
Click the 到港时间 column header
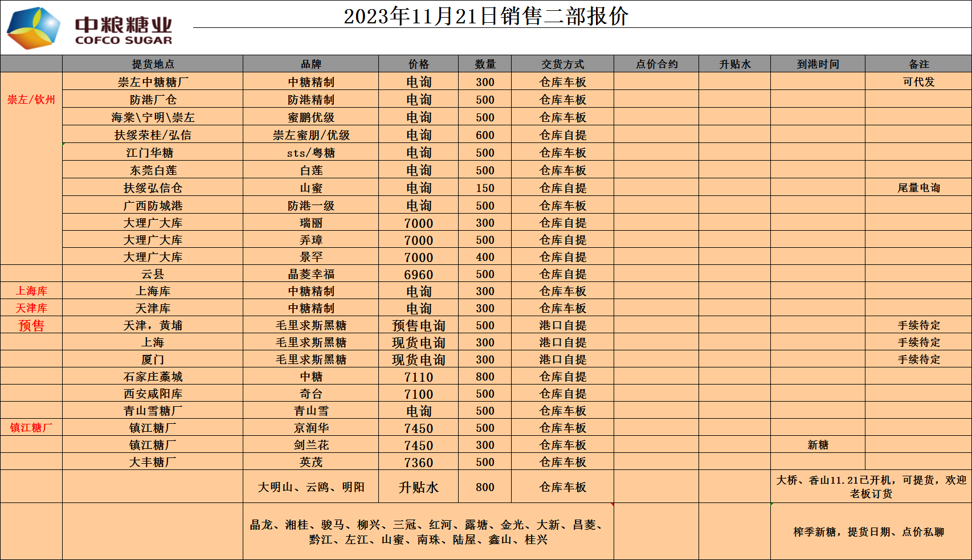[x=818, y=64]
